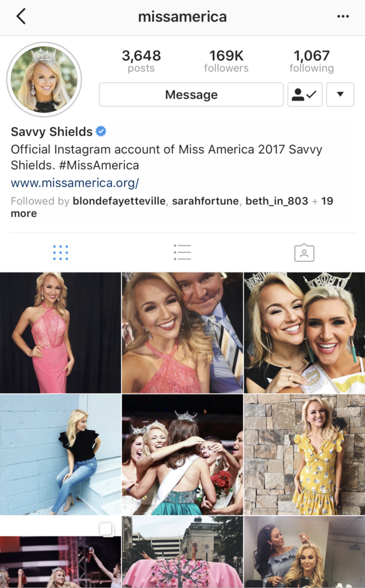Open the yellow floral dress photo
Image resolution: width=365 pixels, height=588 pixels.
[305, 455]
